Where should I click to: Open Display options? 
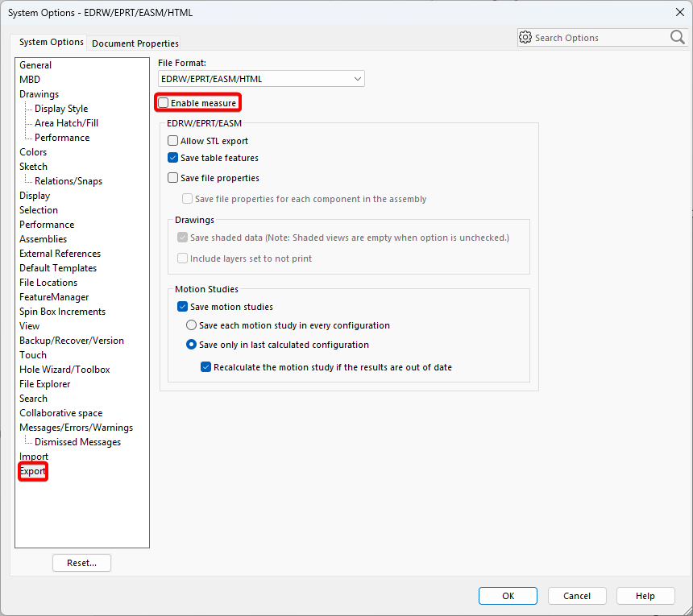(35, 196)
